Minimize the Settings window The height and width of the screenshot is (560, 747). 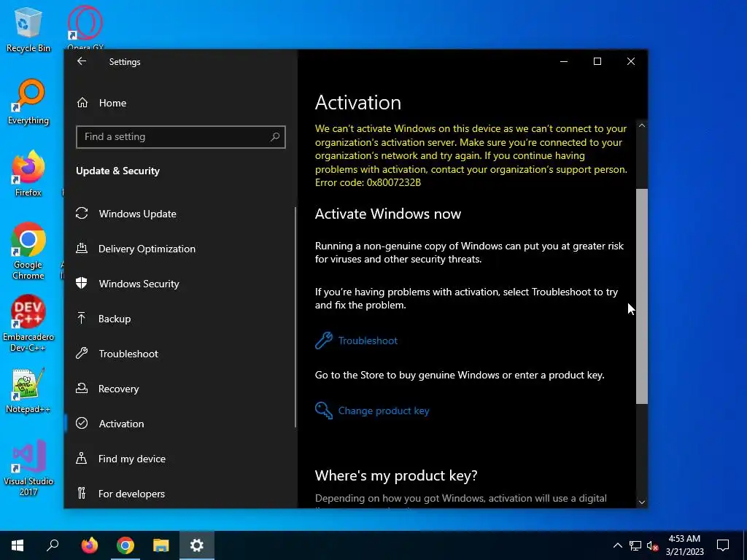click(564, 61)
